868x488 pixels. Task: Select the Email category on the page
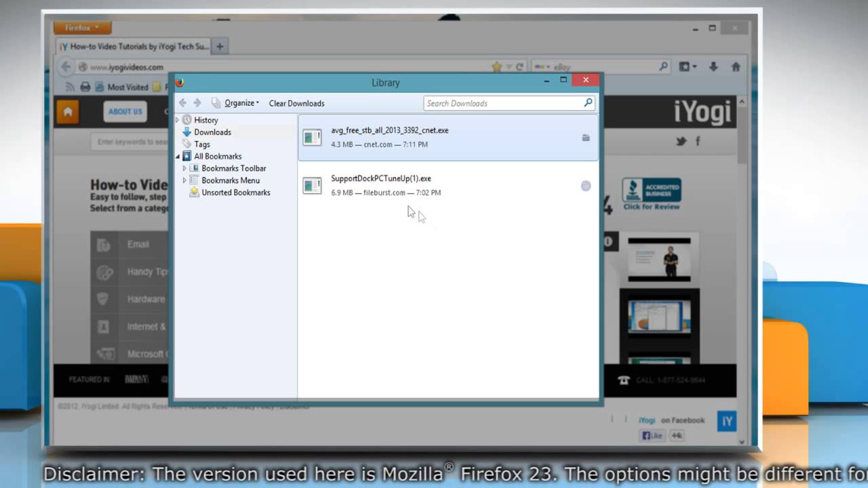(x=130, y=244)
